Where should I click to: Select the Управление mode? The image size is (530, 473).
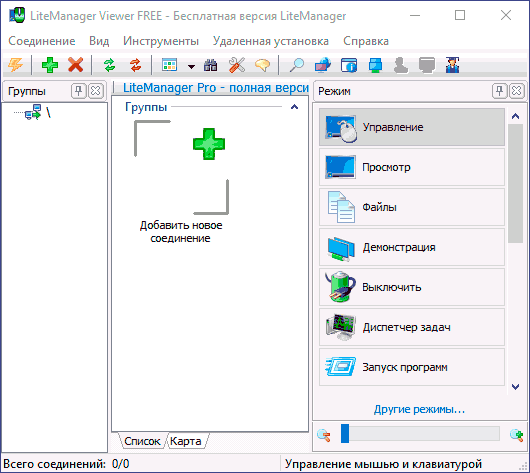(412, 127)
